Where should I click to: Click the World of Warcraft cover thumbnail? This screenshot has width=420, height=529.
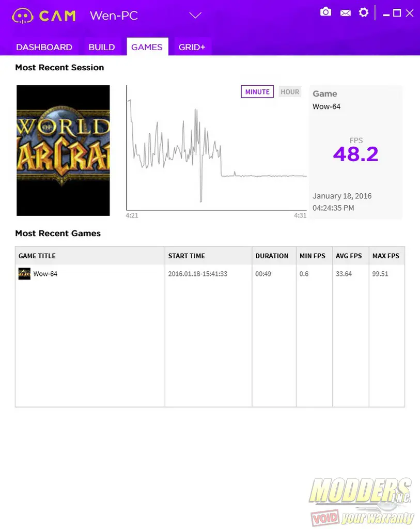point(63,150)
